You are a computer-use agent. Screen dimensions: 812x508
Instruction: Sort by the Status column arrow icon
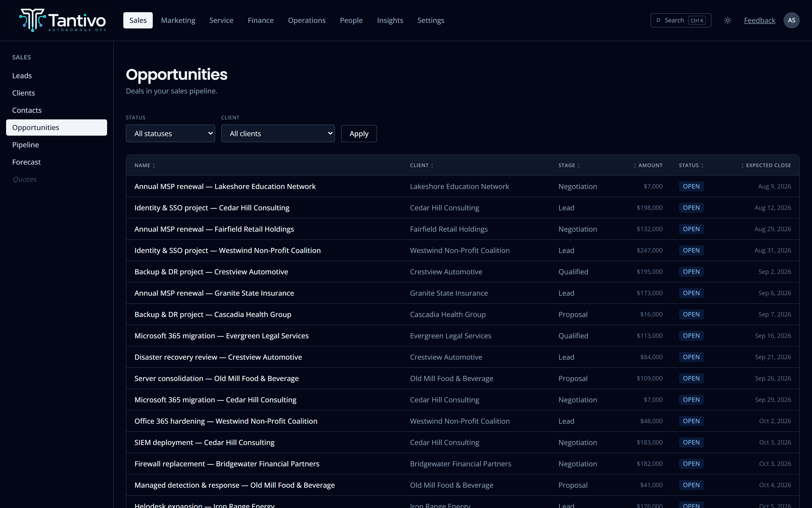[702, 166]
